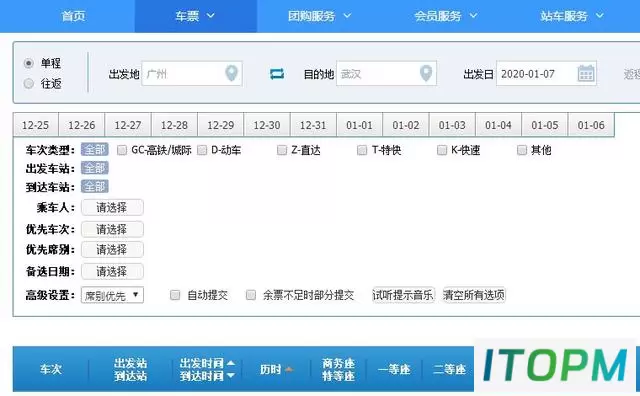The height and width of the screenshot is (396, 640).
Task: Select the 01-04 date tab
Action: (x=498, y=125)
